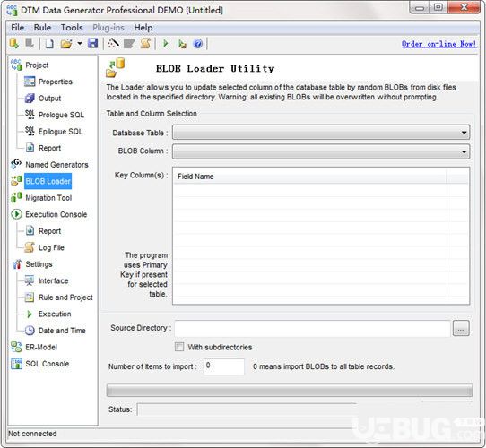Click the Date and Time clock icon
Image resolution: width=486 pixels, height=448 pixels.
30,331
